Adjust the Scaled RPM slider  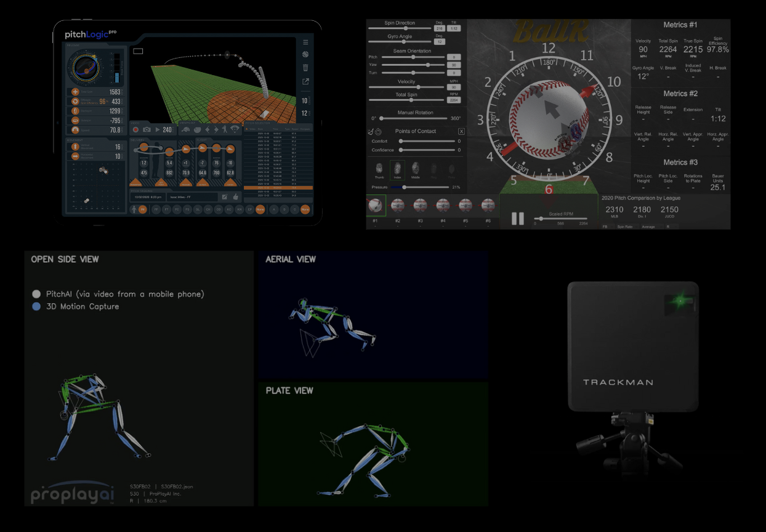point(561,219)
